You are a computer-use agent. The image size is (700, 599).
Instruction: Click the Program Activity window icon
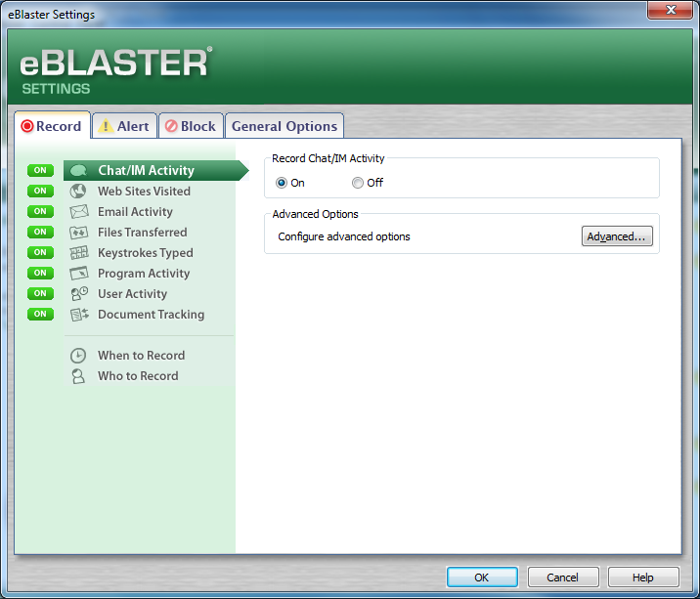(x=79, y=274)
